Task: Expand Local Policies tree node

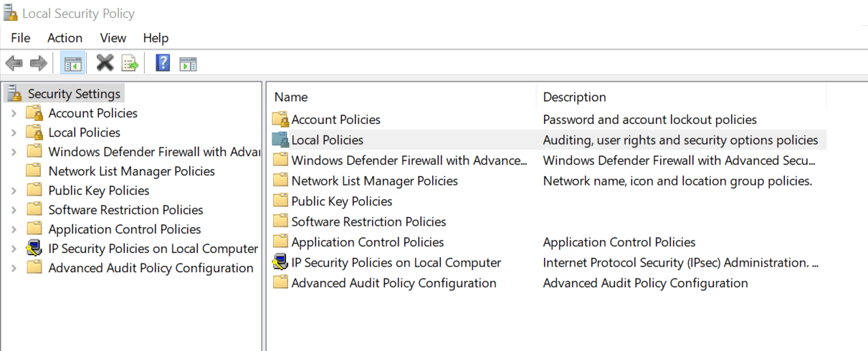Action: click(14, 133)
